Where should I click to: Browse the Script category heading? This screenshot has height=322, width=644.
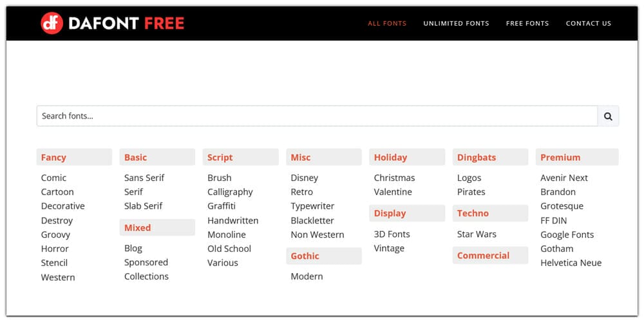[220, 157]
